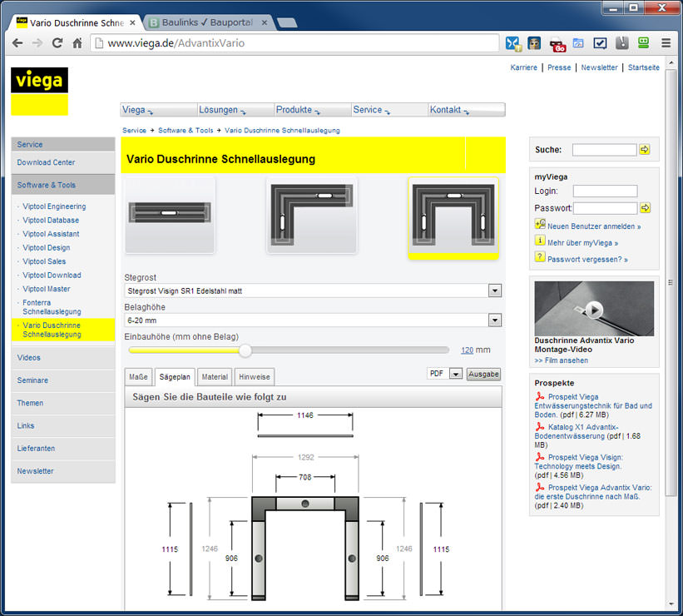Click PDF icon of Prospekt Advantix Vario

click(540, 487)
